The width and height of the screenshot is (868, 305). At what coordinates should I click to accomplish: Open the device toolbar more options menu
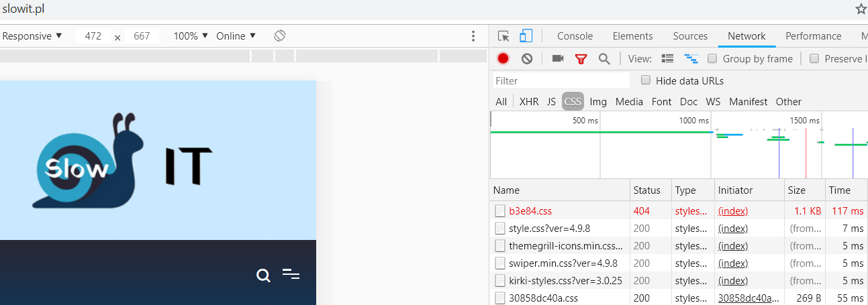click(473, 36)
